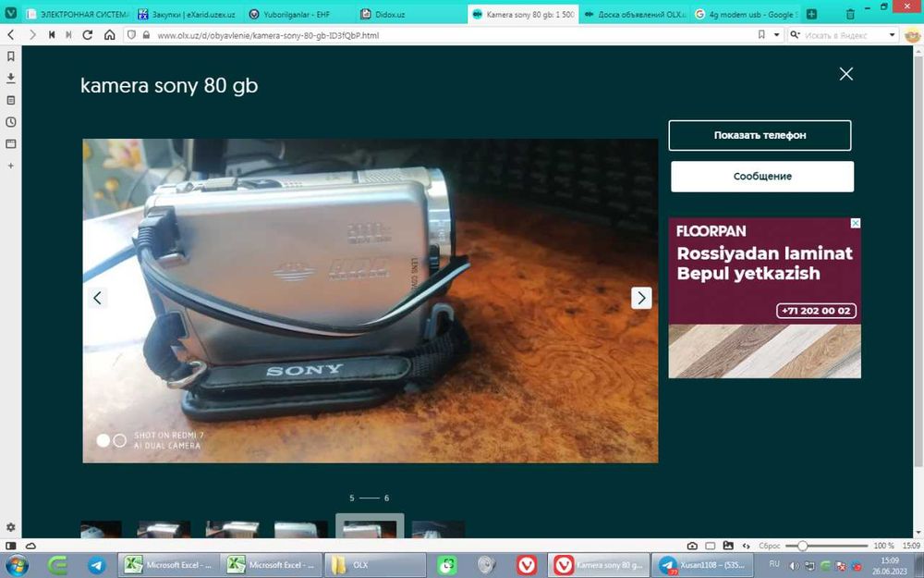
Task: Switch to the ЭЛЕКТРОННАЯ СИСТЕМА tab
Action: 78,14
